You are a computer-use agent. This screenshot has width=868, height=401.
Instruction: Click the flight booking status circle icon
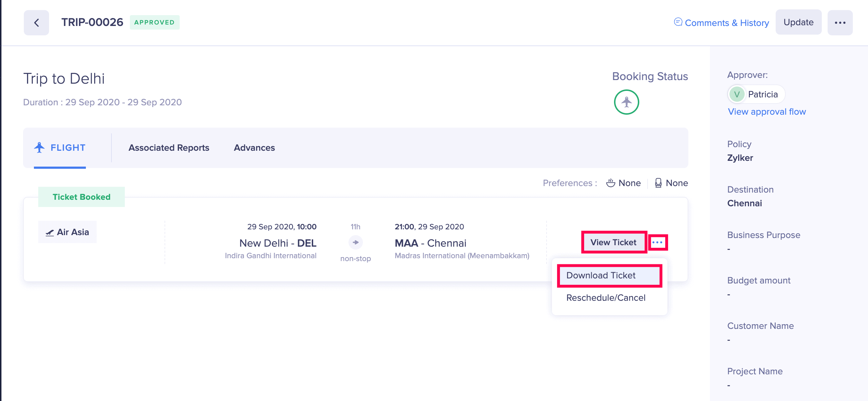[626, 102]
